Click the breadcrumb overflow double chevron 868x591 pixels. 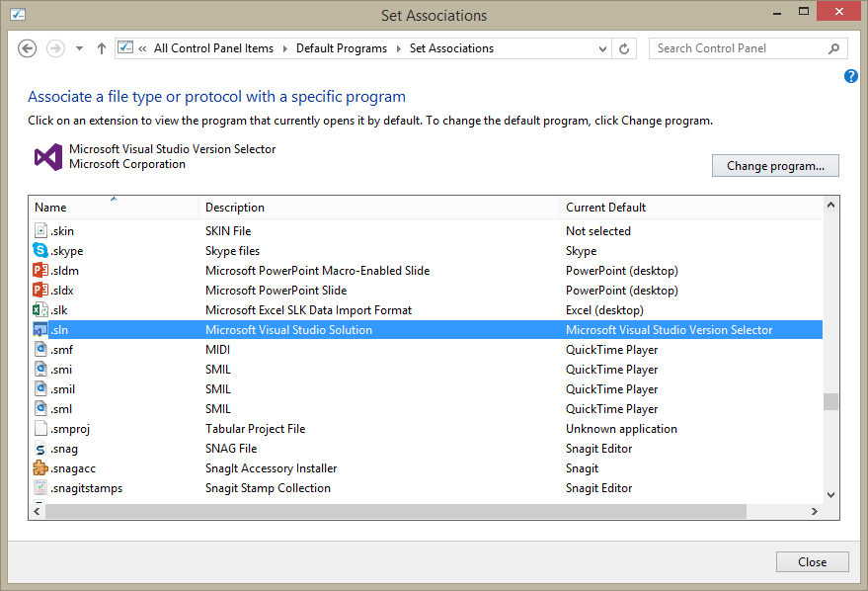pyautogui.click(x=143, y=48)
